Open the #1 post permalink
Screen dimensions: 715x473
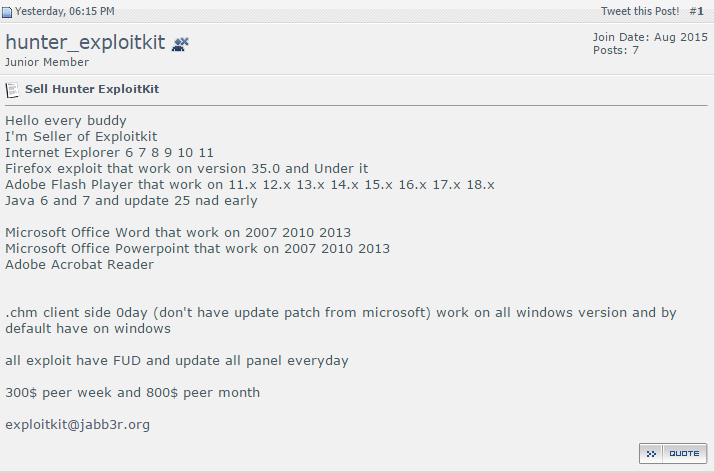696,11
